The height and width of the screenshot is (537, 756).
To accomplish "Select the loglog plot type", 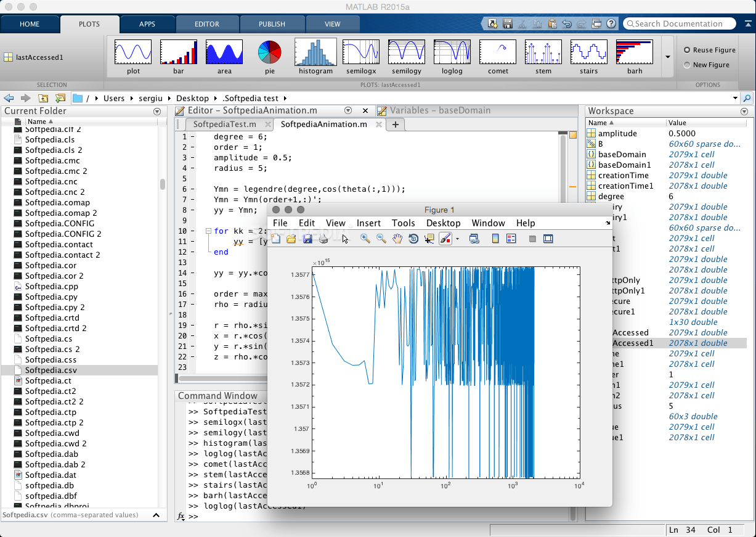I will coord(452,57).
